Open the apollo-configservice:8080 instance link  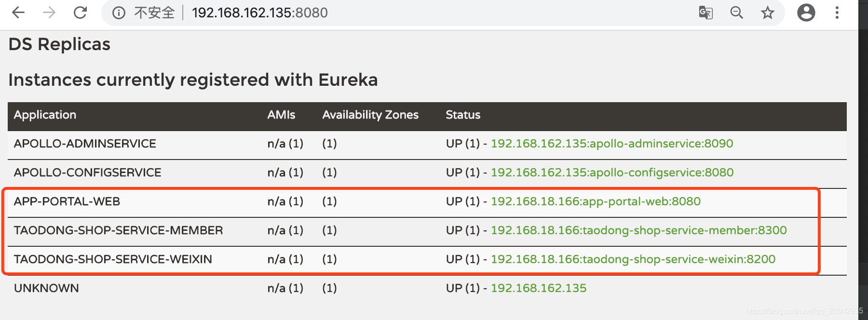(612, 173)
